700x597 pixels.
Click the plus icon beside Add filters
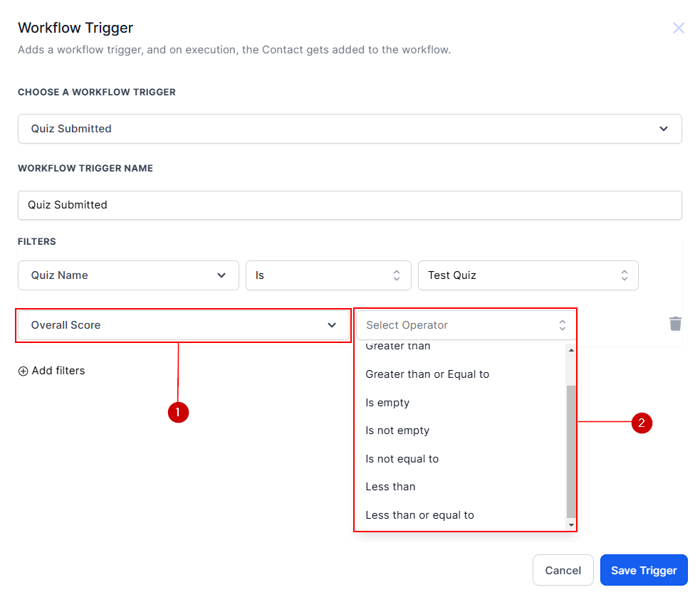click(x=23, y=371)
